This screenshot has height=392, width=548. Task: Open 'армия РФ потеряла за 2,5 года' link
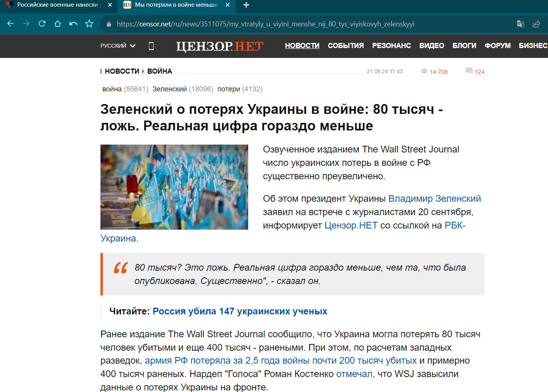pyautogui.click(x=281, y=360)
